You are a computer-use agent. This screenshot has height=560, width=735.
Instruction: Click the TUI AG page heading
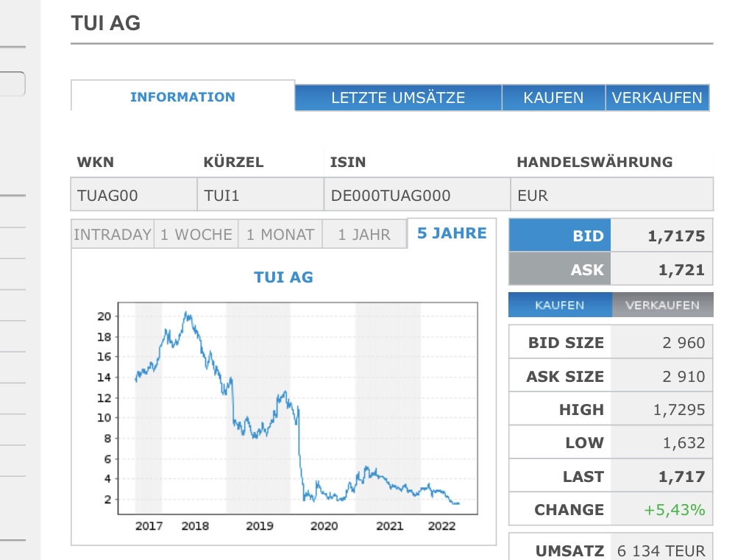tap(104, 23)
